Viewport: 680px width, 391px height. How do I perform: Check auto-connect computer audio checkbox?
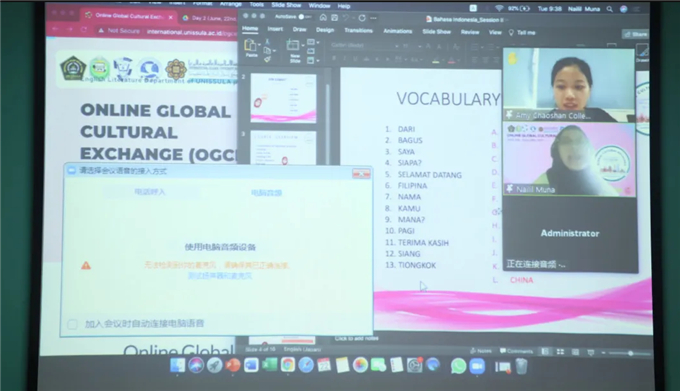click(72, 324)
